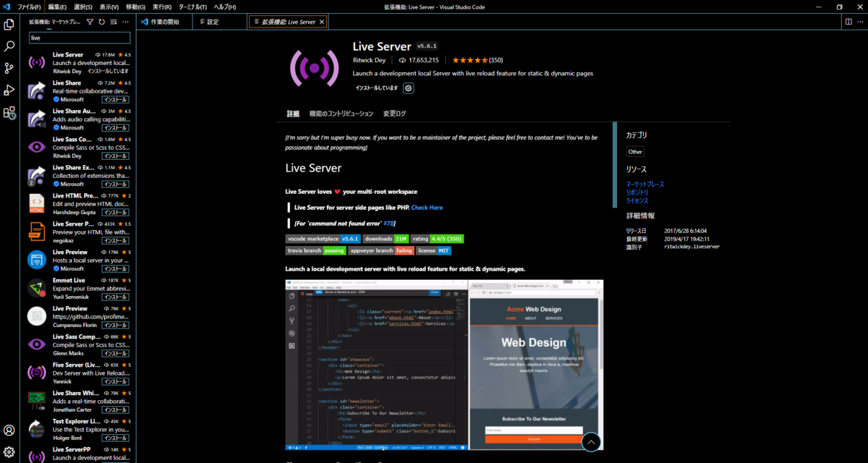Open the #78 issue link

[388, 224]
